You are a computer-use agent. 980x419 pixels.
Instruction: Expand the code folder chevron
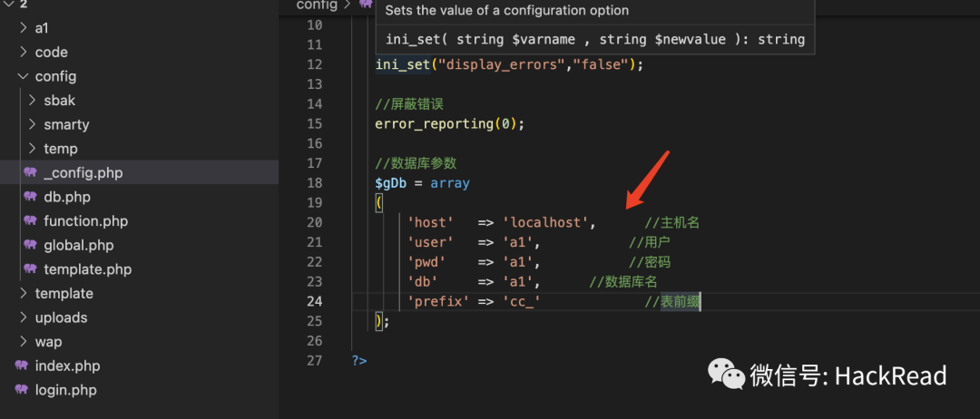[x=23, y=52]
